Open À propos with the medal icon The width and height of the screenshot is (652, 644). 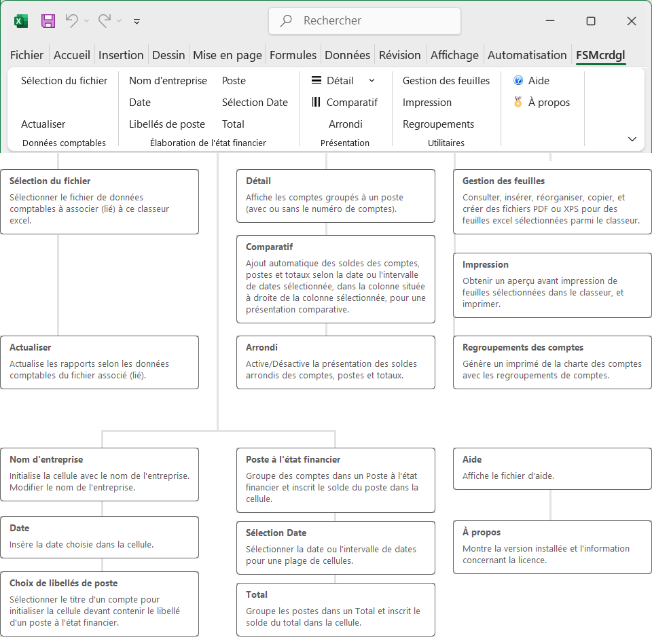point(518,103)
